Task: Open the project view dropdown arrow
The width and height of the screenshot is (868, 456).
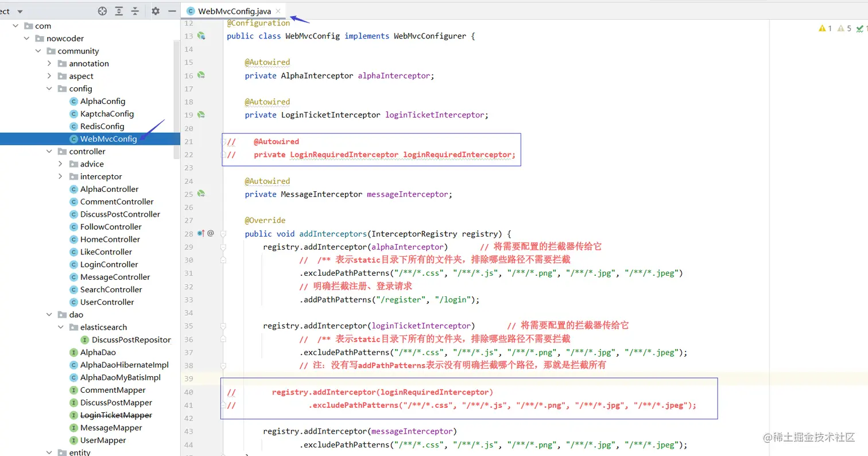Action: [x=21, y=11]
